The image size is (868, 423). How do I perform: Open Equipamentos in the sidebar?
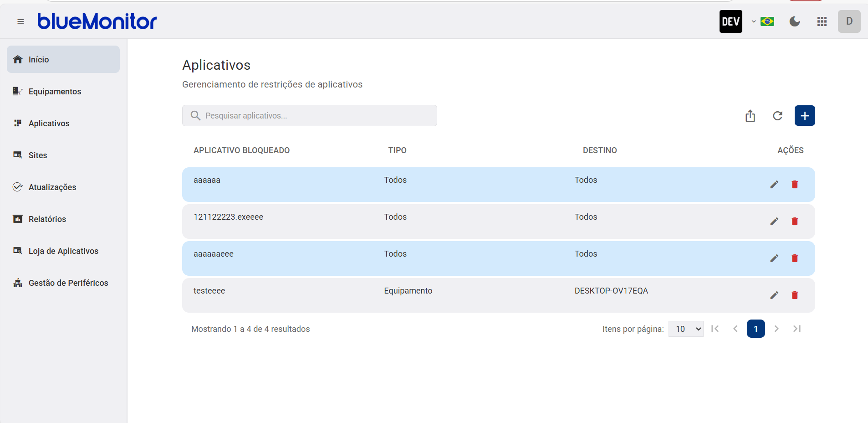55,92
